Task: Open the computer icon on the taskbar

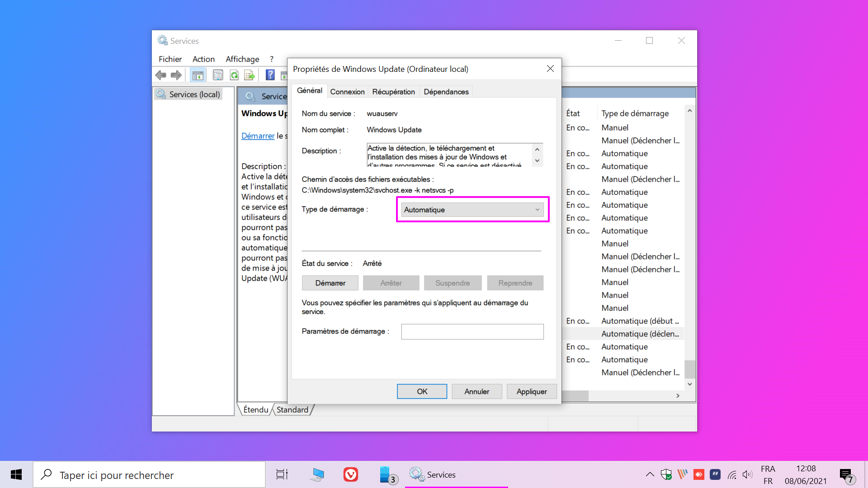Action: click(x=317, y=474)
